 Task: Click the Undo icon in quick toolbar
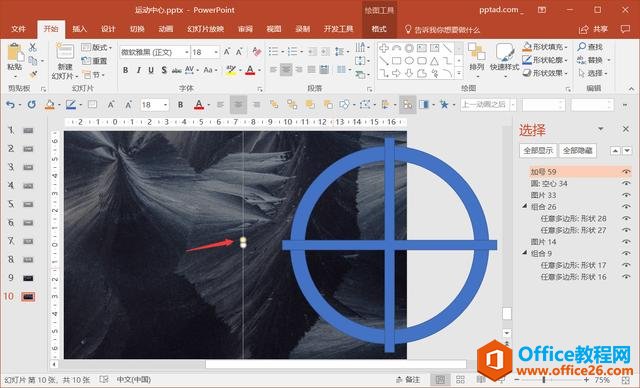[x=10, y=105]
